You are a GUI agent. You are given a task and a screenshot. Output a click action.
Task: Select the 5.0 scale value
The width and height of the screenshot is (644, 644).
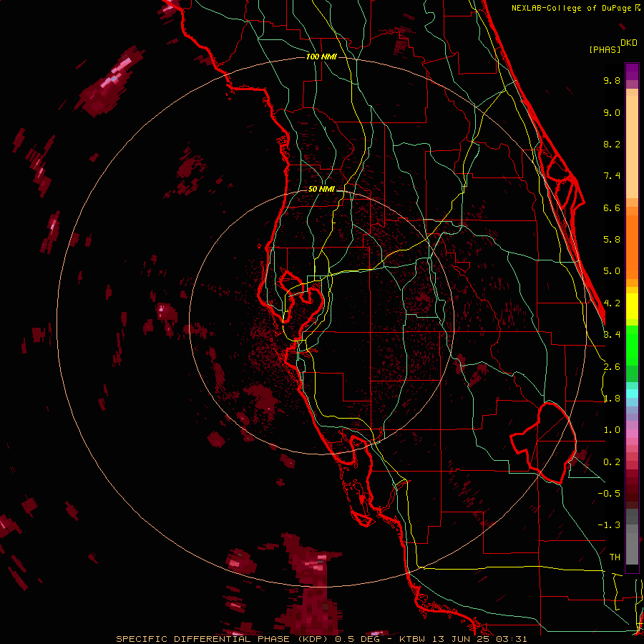(612, 271)
